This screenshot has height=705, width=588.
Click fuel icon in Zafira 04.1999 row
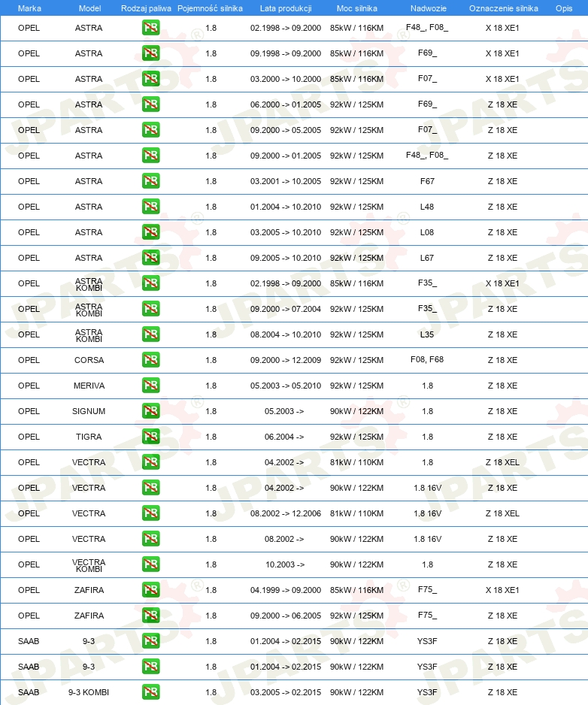click(x=150, y=590)
